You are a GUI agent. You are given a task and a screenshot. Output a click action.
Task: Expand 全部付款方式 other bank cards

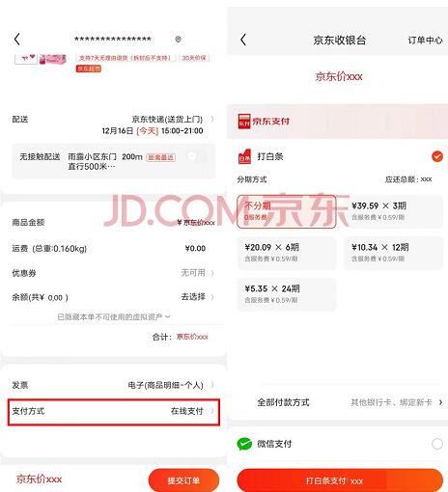tap(350, 402)
